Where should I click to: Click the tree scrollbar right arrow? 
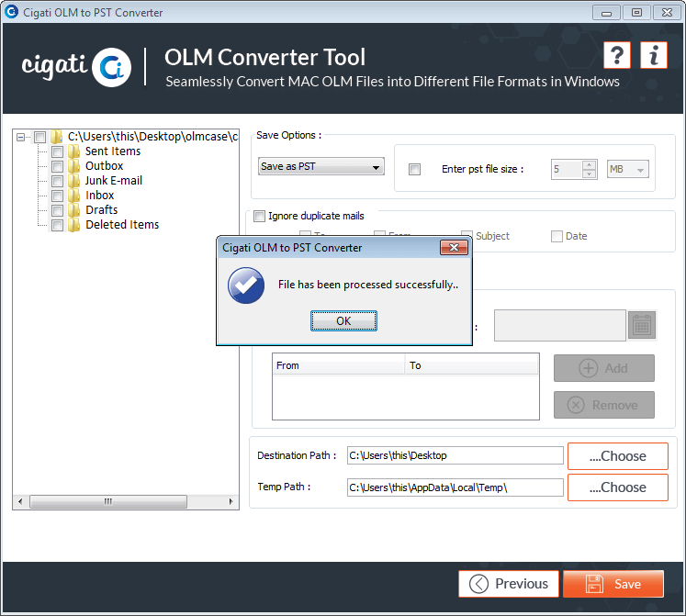tap(231, 501)
